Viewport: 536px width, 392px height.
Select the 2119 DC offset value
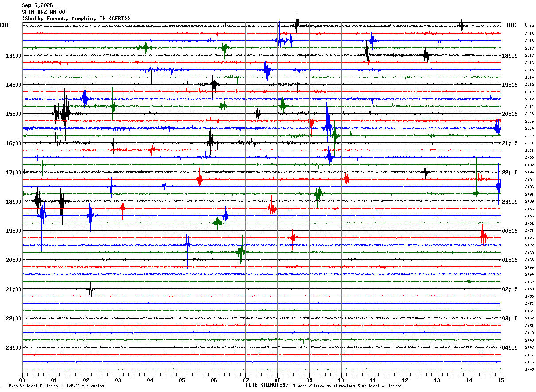(x=529, y=26)
